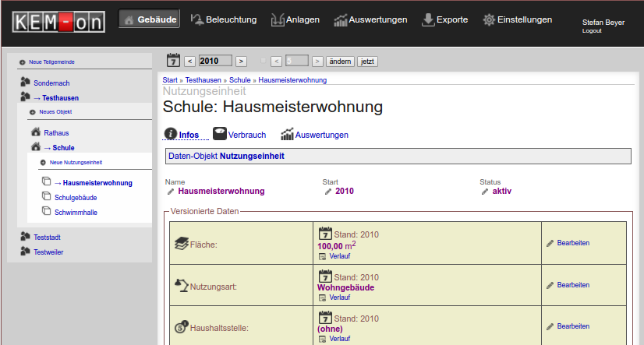Open the Exporte menu
644x345 pixels.
click(x=445, y=19)
